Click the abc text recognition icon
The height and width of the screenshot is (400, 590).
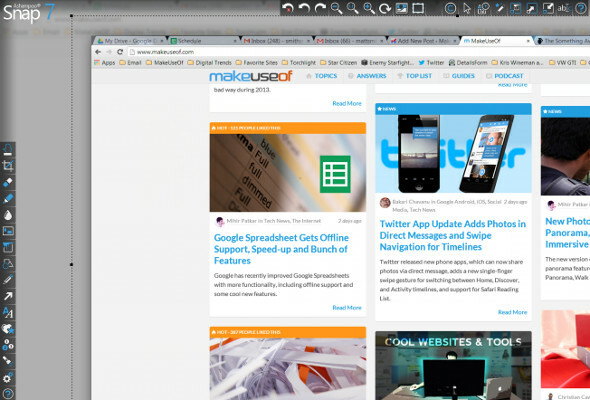tap(564, 8)
